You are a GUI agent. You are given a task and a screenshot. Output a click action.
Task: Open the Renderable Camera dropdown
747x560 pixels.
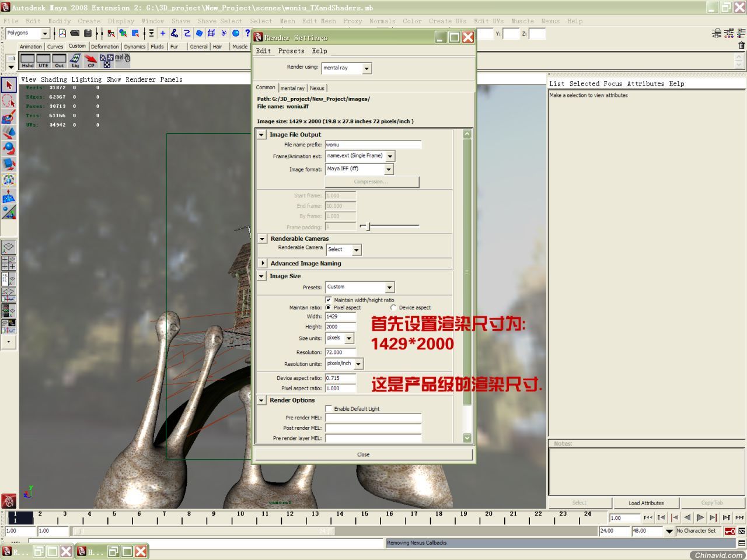pyautogui.click(x=357, y=250)
